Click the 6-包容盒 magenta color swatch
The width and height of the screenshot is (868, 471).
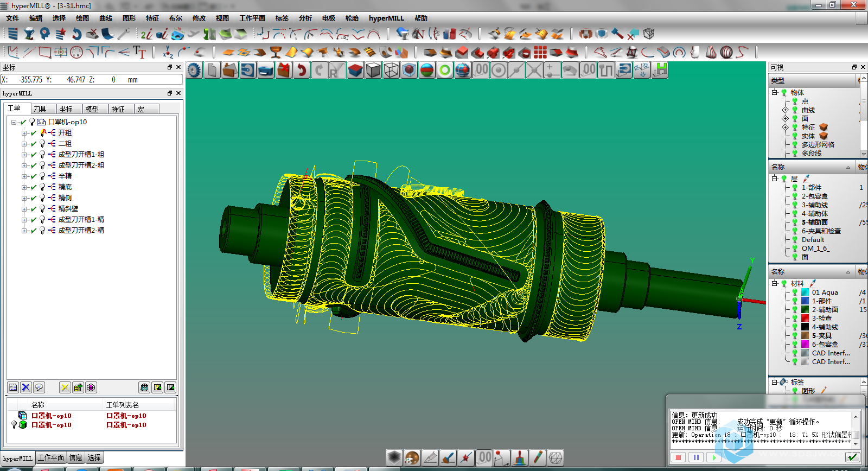click(x=805, y=344)
